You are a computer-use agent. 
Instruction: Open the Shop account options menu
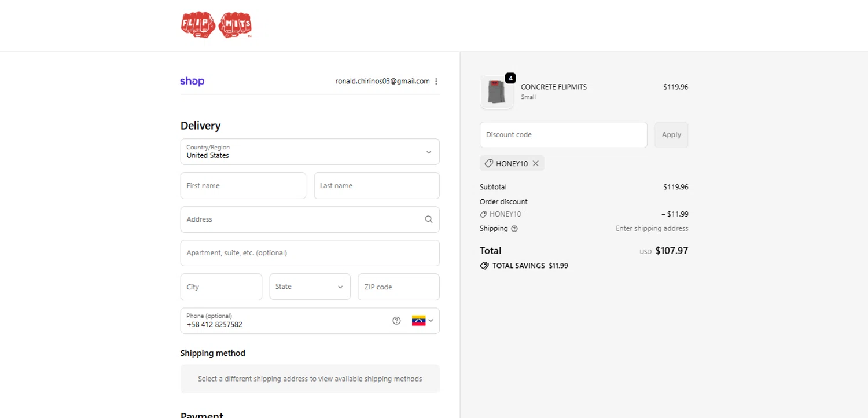point(436,82)
